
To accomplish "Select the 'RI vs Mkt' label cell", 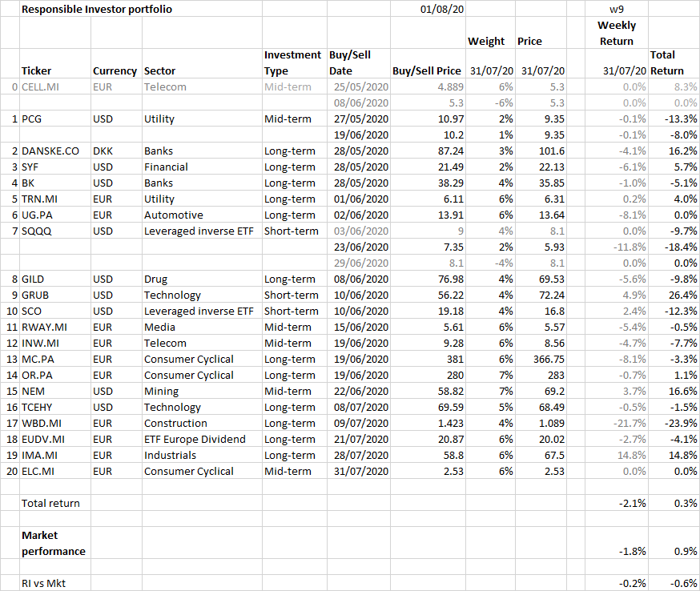I will click(x=44, y=583).
